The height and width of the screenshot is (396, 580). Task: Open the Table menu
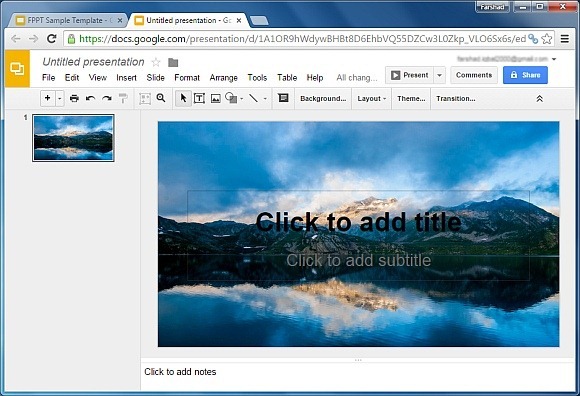[x=287, y=78]
